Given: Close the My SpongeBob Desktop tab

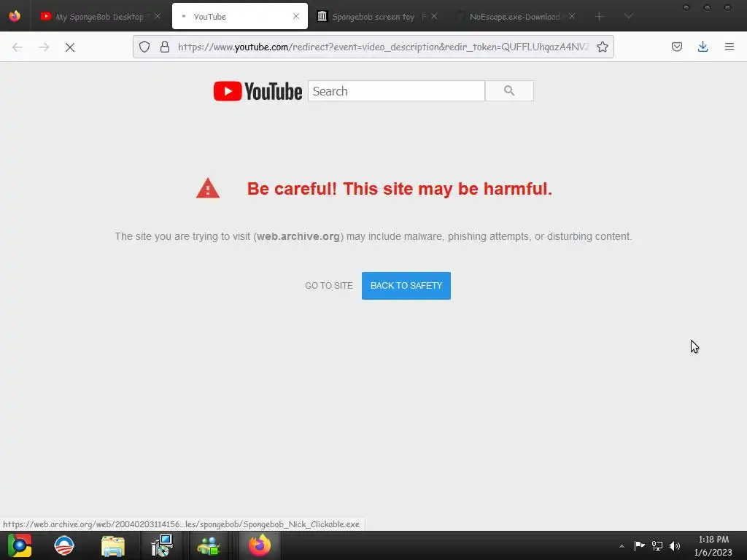Looking at the screenshot, I should coord(158,16).
